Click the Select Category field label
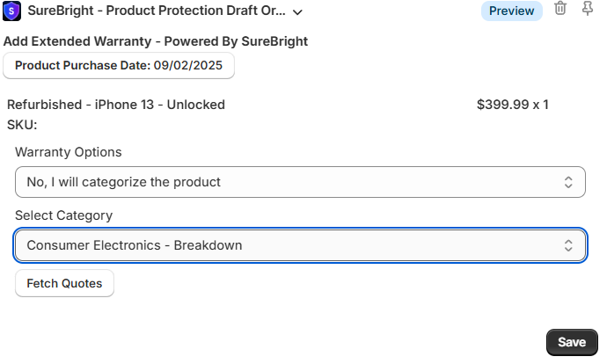This screenshot has width=607, height=364. point(64,215)
